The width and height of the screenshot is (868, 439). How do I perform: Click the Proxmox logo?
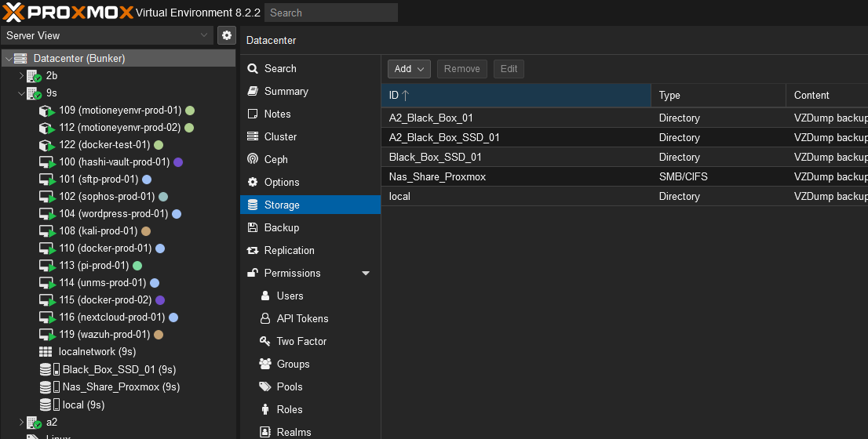pos(68,13)
